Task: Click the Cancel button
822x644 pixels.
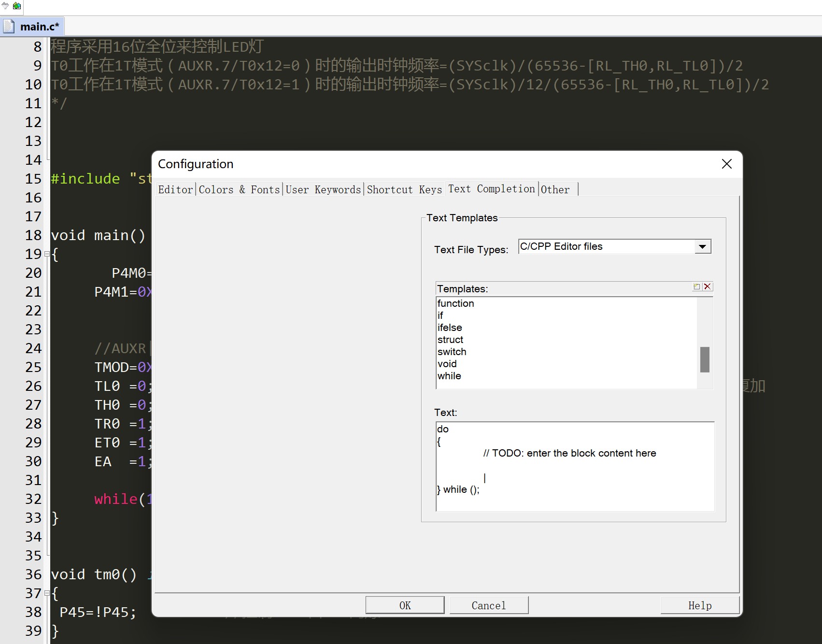Action: pyautogui.click(x=489, y=605)
